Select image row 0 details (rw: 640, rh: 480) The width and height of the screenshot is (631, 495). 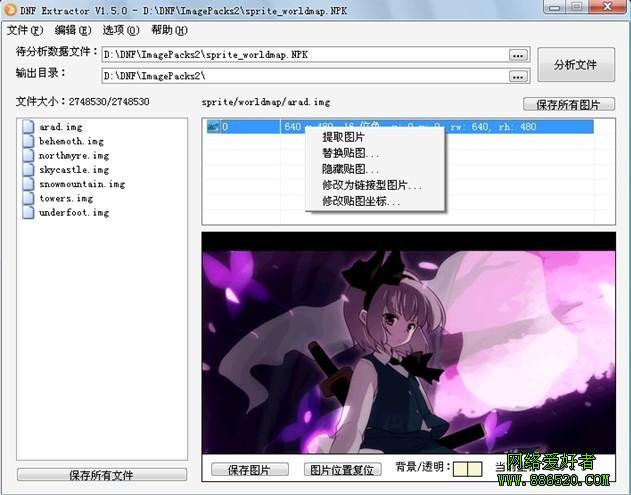coord(437,127)
